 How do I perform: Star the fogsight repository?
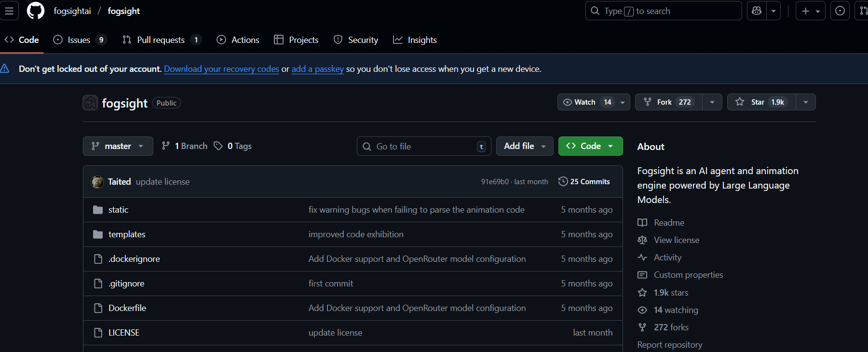761,102
